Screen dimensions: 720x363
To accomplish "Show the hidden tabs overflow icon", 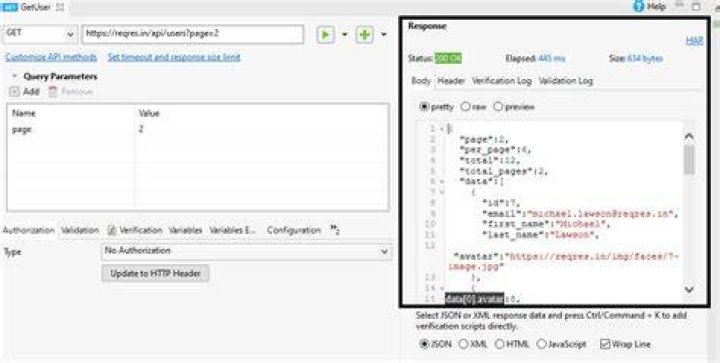I will coord(335,229).
